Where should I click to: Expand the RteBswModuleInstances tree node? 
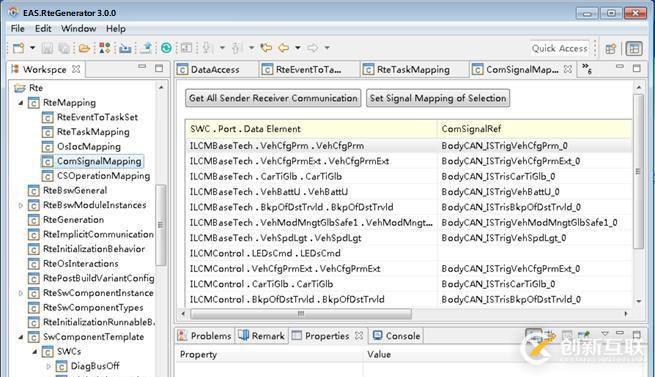[20, 205]
